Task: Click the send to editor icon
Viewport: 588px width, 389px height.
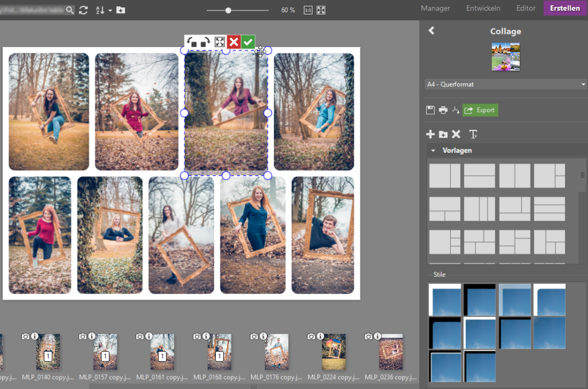Action: pos(455,110)
